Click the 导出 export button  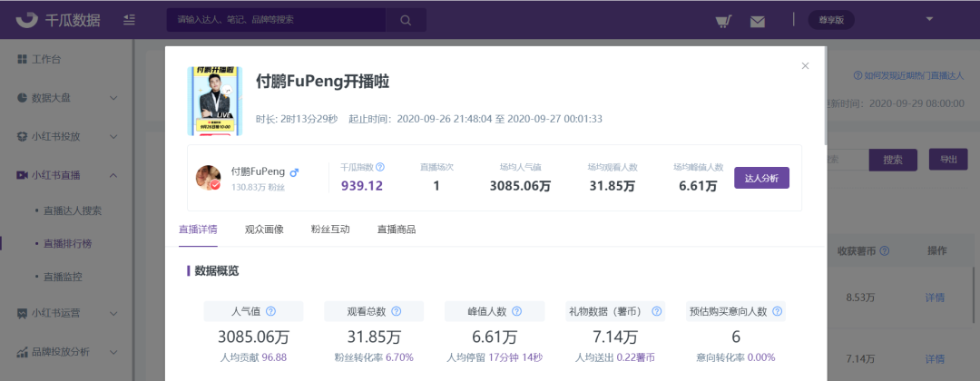coord(948,160)
